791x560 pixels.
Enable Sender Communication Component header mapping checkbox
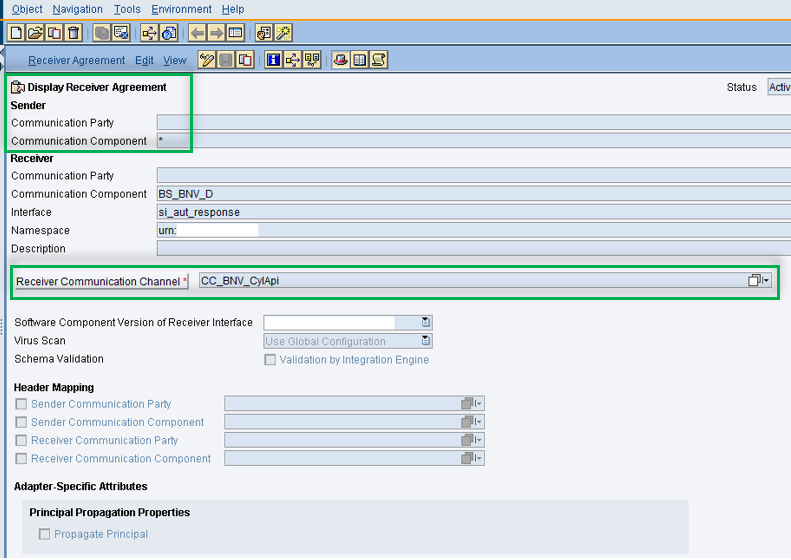(x=21, y=422)
